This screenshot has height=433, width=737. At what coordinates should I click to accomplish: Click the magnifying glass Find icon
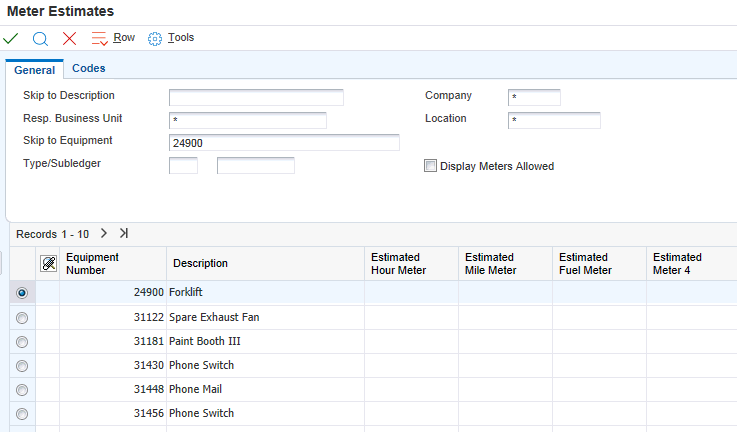pyautogui.click(x=40, y=38)
